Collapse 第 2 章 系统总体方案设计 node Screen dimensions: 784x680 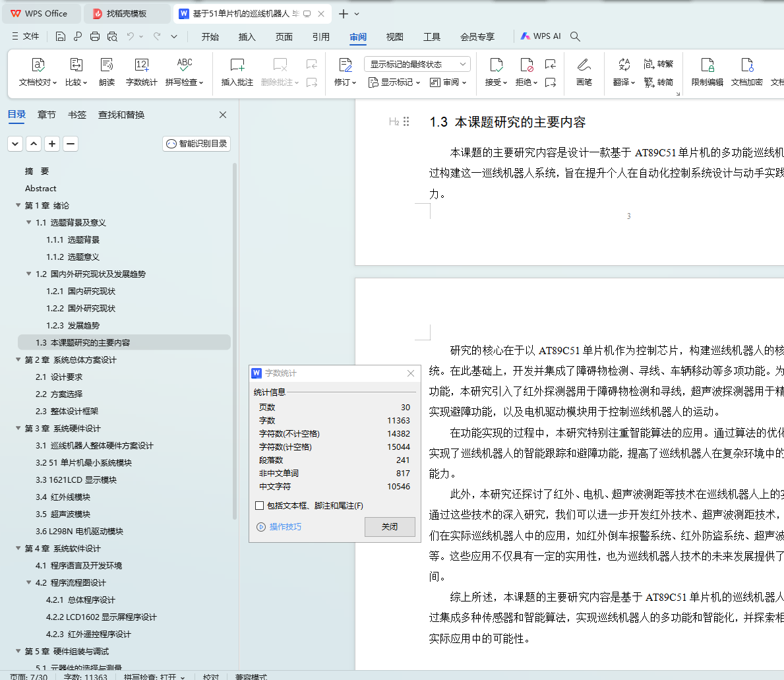click(x=18, y=360)
